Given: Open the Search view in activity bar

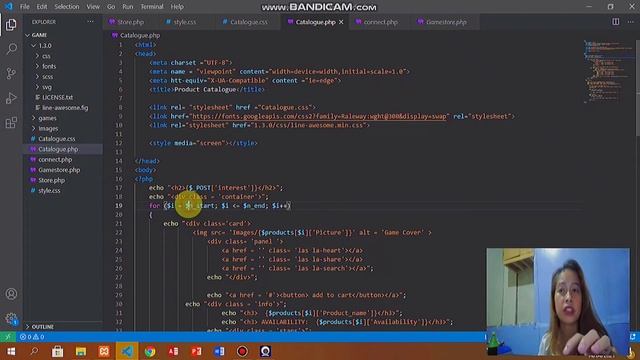Looking at the screenshot, I should (11, 49).
